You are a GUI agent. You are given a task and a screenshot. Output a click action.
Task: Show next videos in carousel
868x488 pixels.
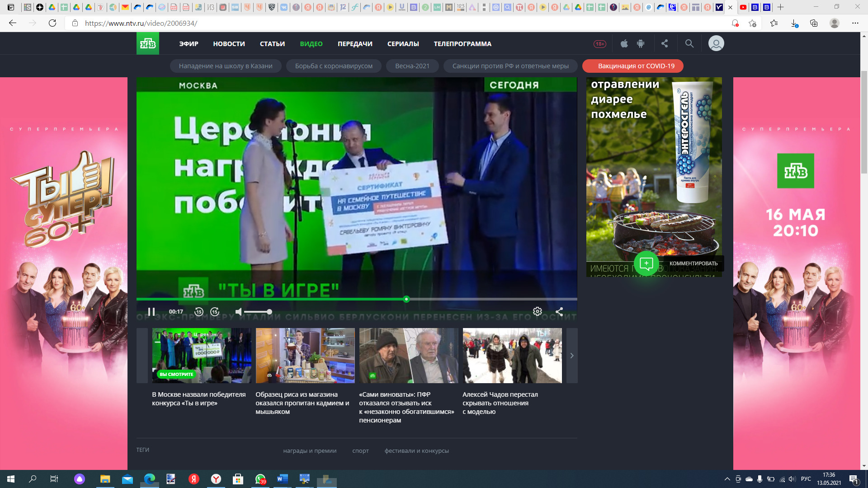[572, 356]
